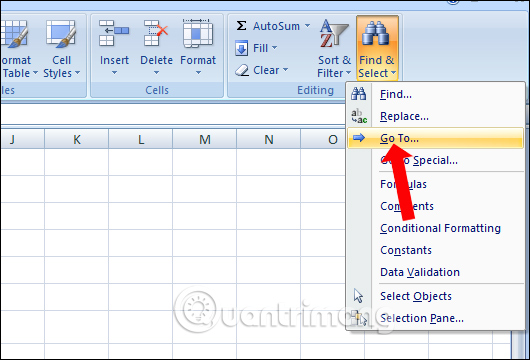Image resolution: width=530 pixels, height=360 pixels.
Task: Choose Constants menu item
Action: pyautogui.click(x=435, y=250)
